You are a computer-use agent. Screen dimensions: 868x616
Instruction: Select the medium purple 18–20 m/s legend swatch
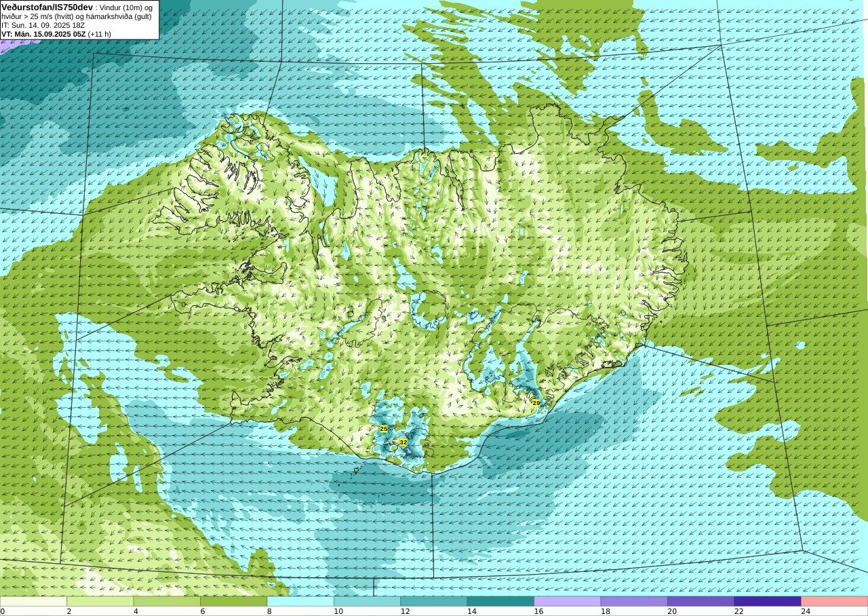coord(634,601)
